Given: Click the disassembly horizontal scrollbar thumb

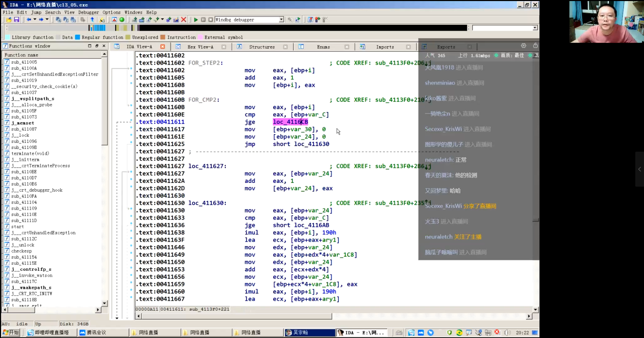Looking at the screenshot, I should click(237, 316).
